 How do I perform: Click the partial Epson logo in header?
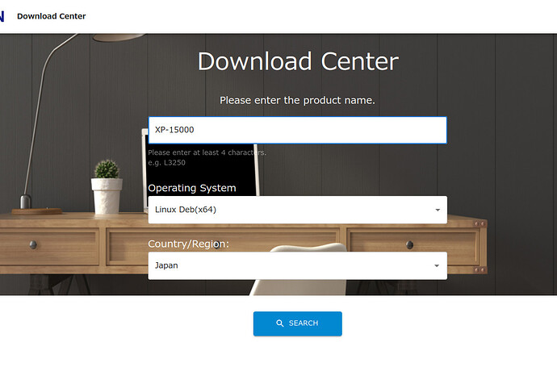coord(2,16)
